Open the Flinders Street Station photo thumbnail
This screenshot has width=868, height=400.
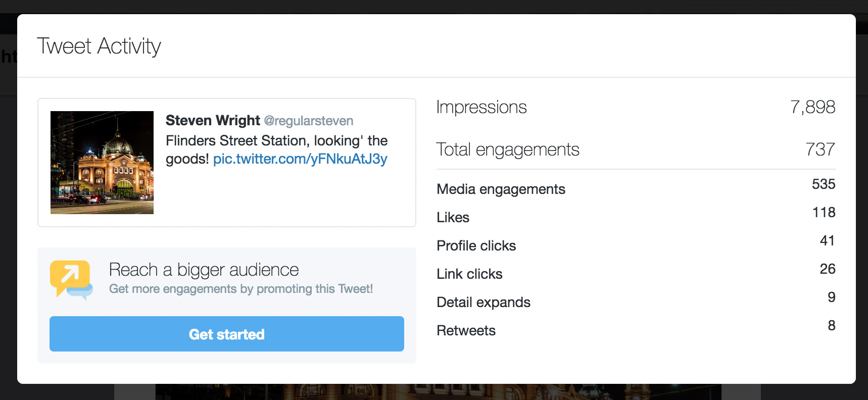[102, 163]
